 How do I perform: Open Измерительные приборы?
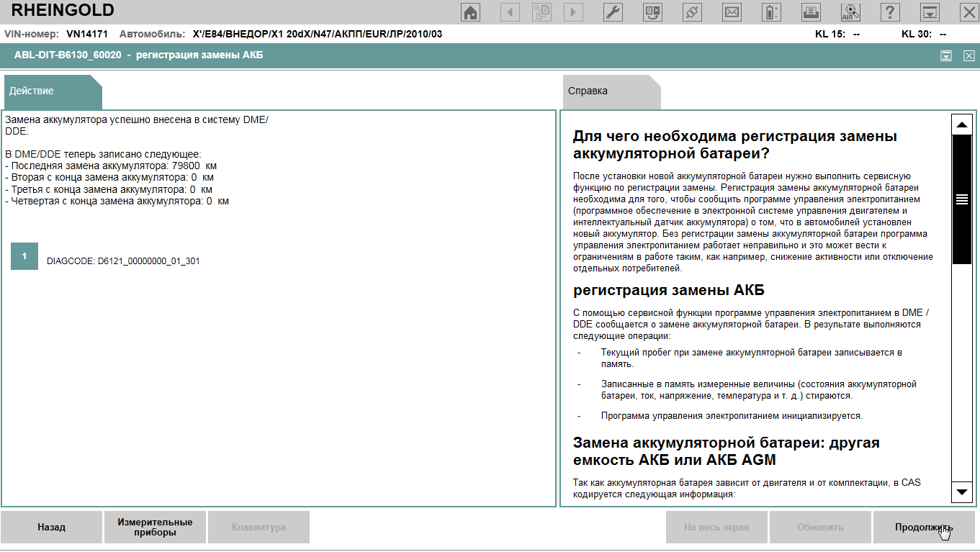point(155,527)
